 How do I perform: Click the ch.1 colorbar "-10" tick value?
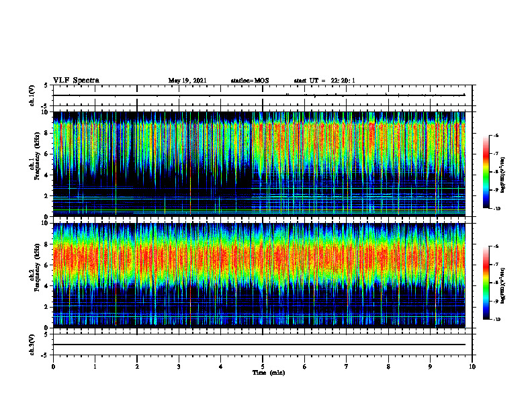point(497,208)
